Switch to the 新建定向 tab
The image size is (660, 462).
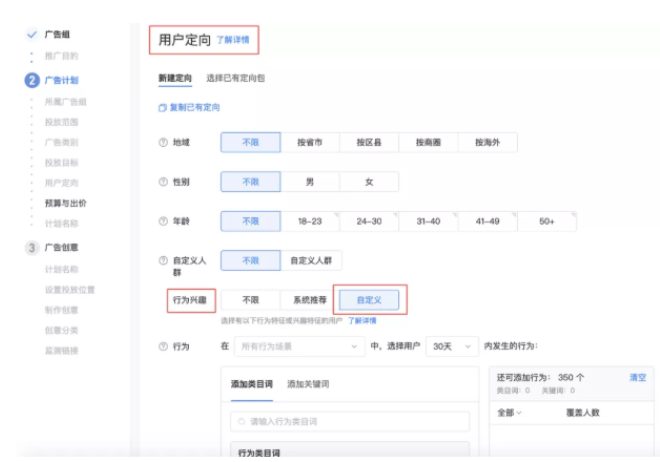(175, 78)
